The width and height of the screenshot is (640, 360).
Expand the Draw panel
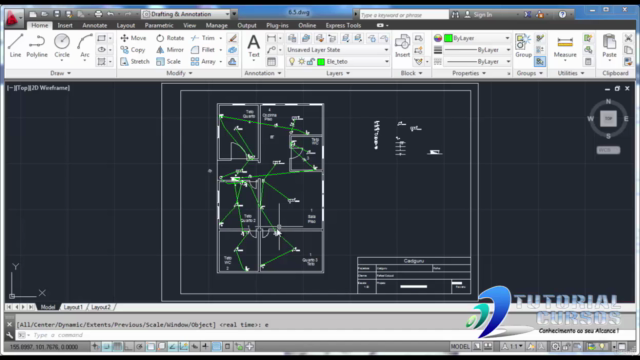pos(60,73)
